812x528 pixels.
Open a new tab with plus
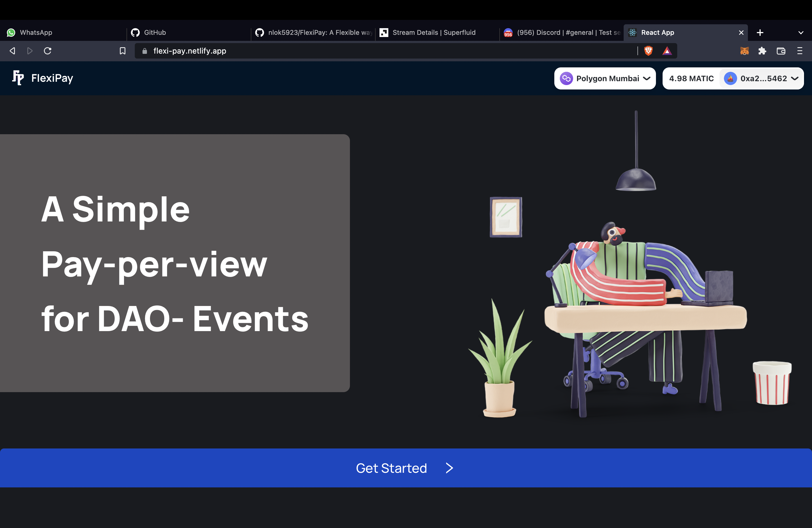(760, 33)
